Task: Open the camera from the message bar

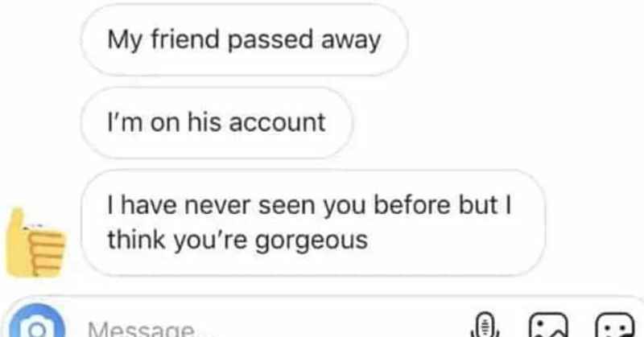Action: point(37,323)
